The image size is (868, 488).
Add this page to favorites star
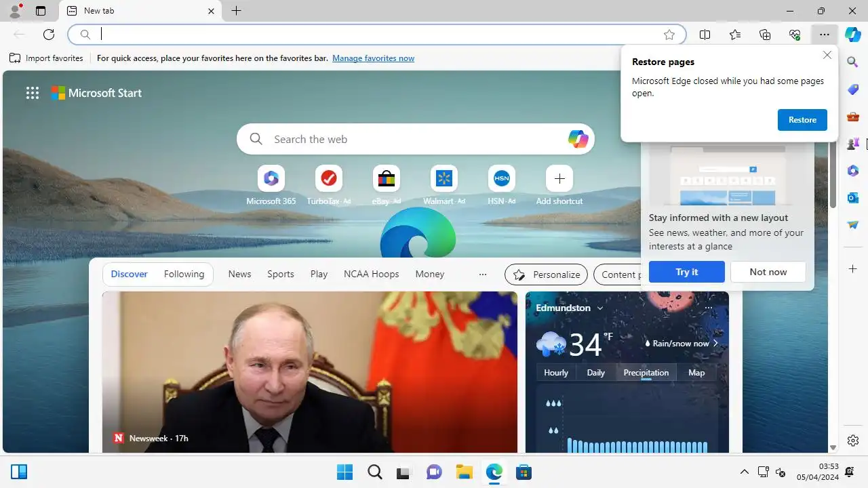tap(669, 35)
